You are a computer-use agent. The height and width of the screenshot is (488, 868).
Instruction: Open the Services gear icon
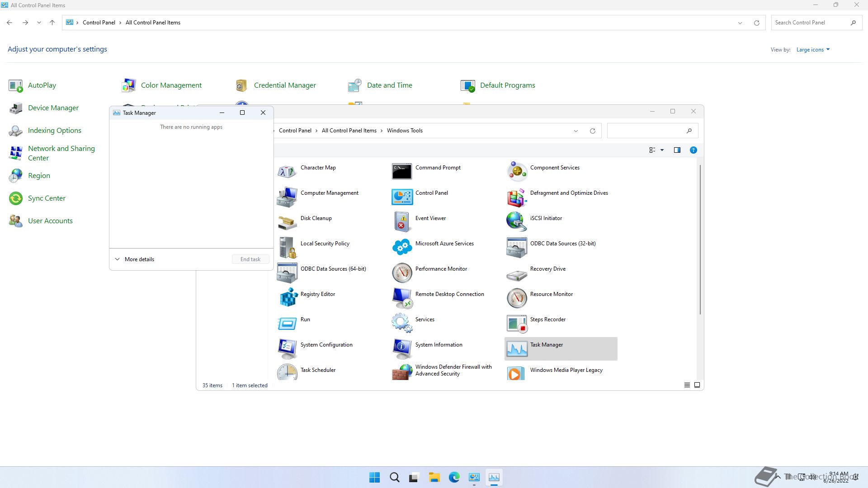402,323
